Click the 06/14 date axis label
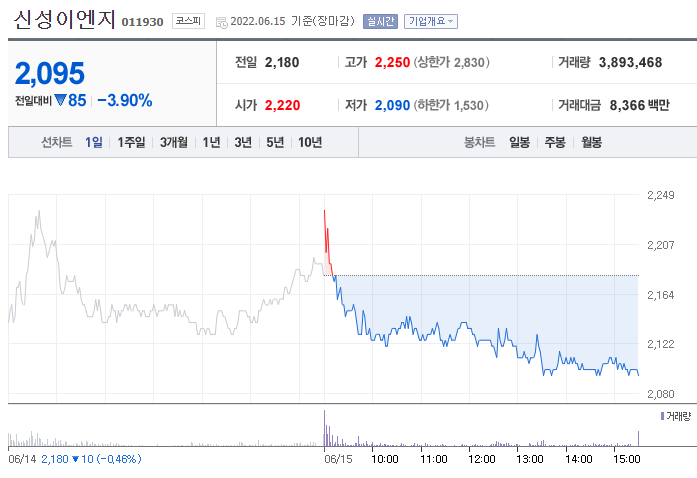This screenshot has height=478, width=697. [22, 459]
